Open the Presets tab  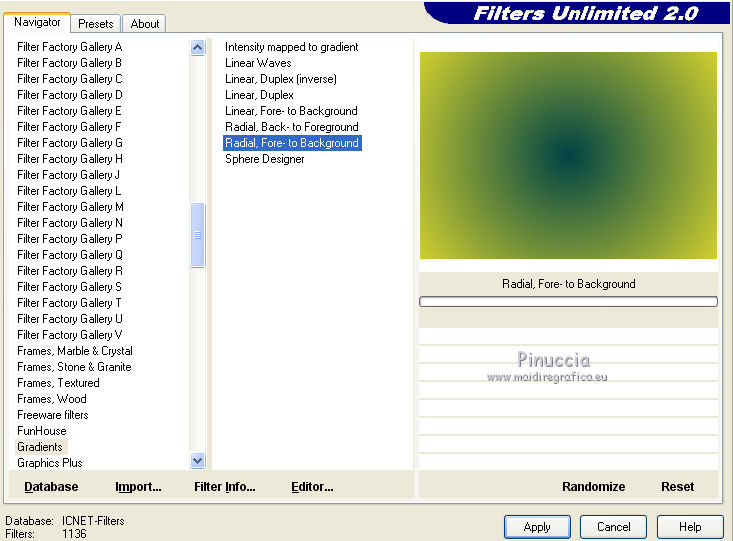(96, 24)
